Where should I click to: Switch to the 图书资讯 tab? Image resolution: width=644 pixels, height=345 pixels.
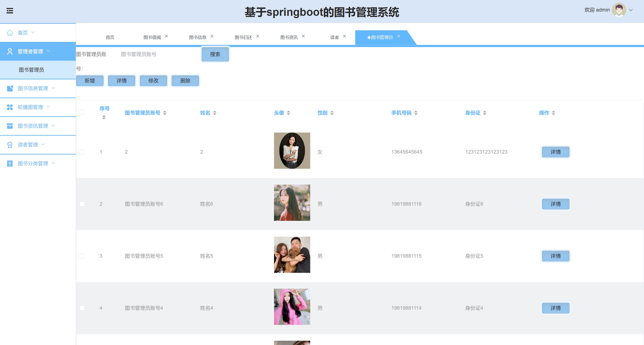click(x=289, y=37)
